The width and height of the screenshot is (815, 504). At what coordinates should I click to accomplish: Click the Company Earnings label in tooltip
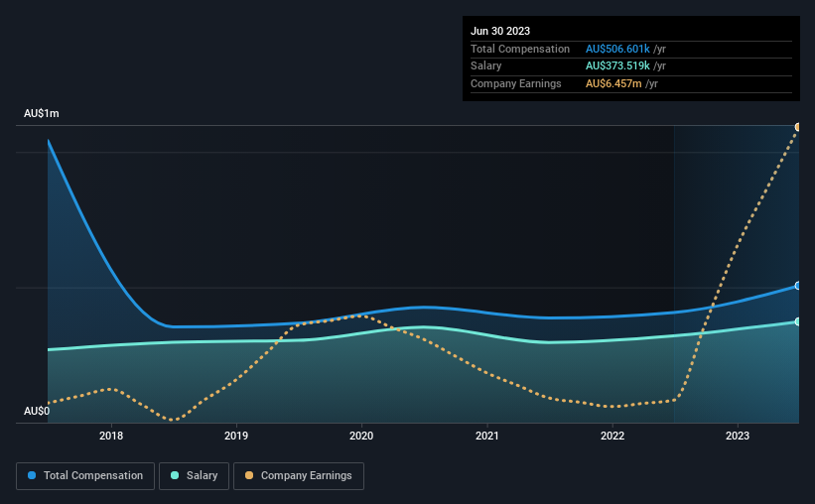[x=516, y=83]
